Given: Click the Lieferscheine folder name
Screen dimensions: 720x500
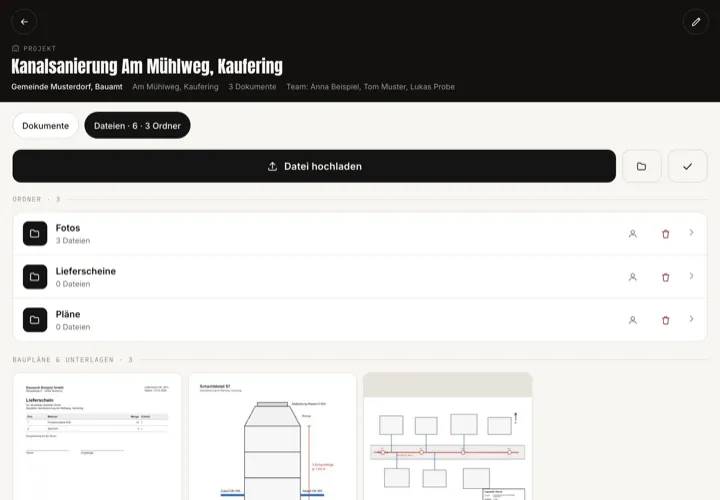Looking at the screenshot, I should (86, 271).
